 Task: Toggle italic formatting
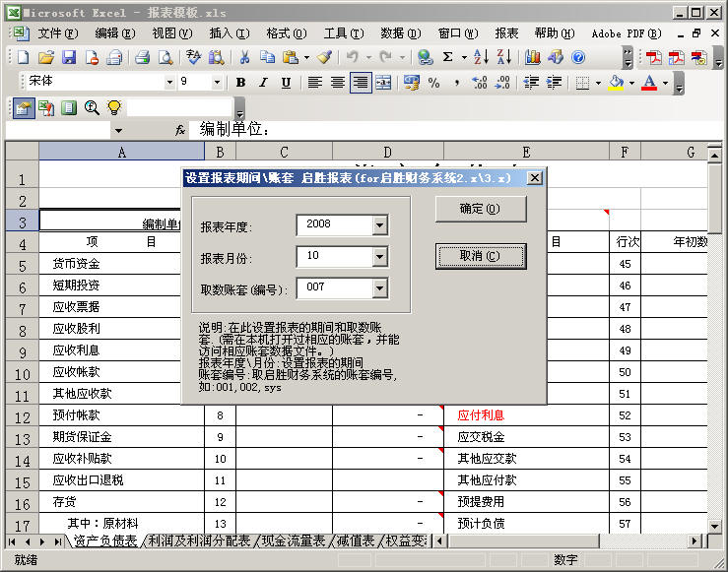(263, 83)
